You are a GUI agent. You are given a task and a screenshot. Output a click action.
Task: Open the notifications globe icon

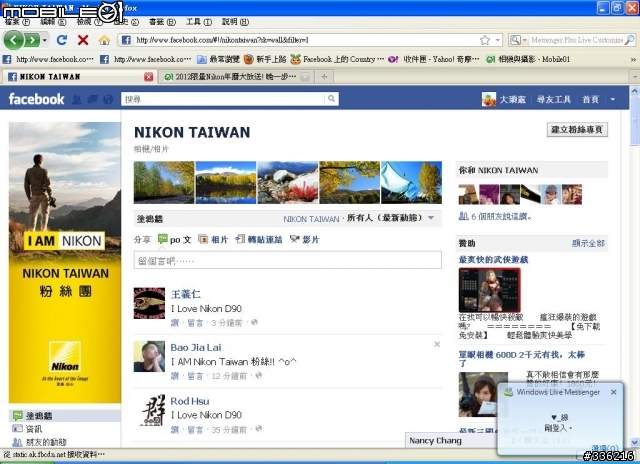pyautogui.click(x=108, y=99)
